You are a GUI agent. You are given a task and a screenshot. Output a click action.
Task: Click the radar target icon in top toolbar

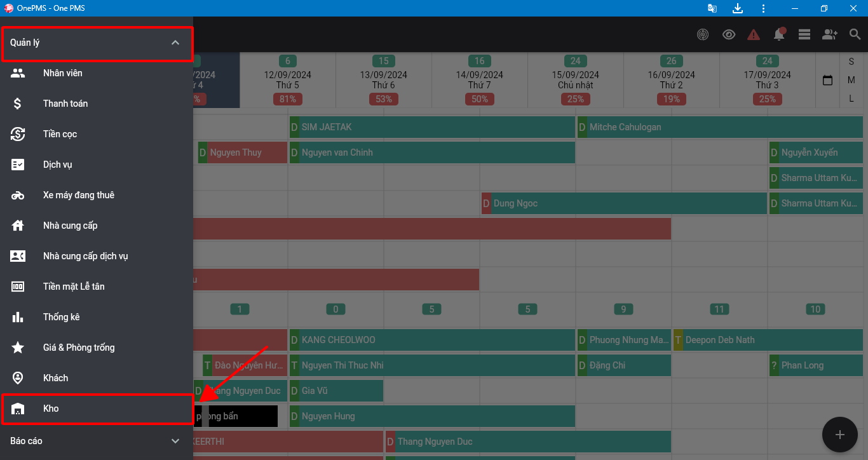click(703, 35)
